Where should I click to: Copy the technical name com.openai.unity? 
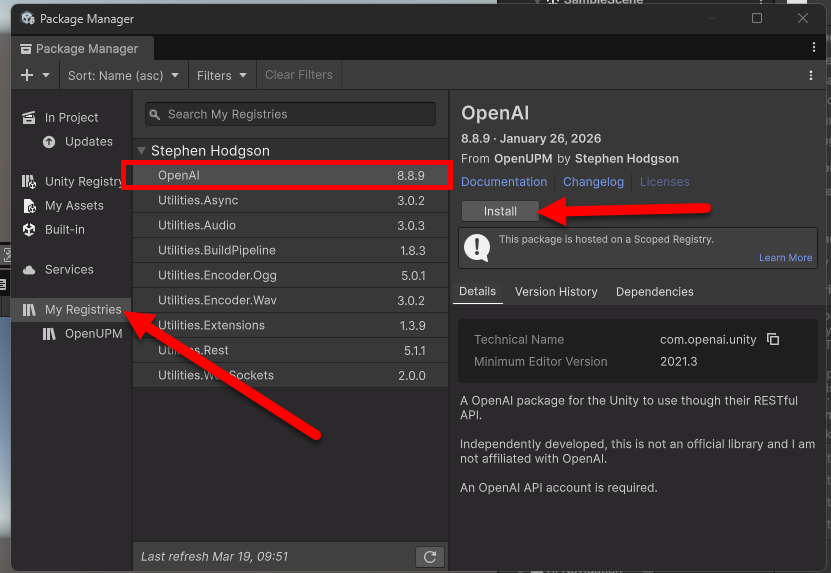click(x=773, y=339)
